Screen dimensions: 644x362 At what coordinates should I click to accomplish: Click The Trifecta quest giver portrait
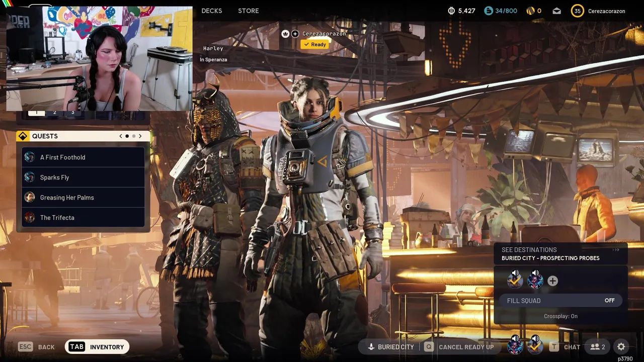click(30, 217)
